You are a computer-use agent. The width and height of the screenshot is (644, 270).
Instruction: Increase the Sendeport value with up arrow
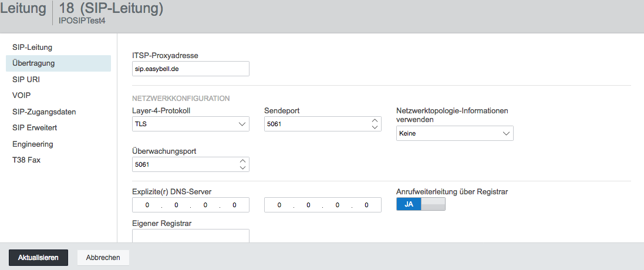point(374,121)
